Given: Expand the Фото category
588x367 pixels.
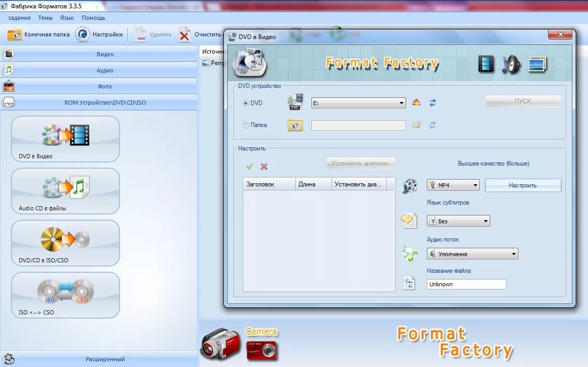Looking at the screenshot, I should pyautogui.click(x=99, y=86).
